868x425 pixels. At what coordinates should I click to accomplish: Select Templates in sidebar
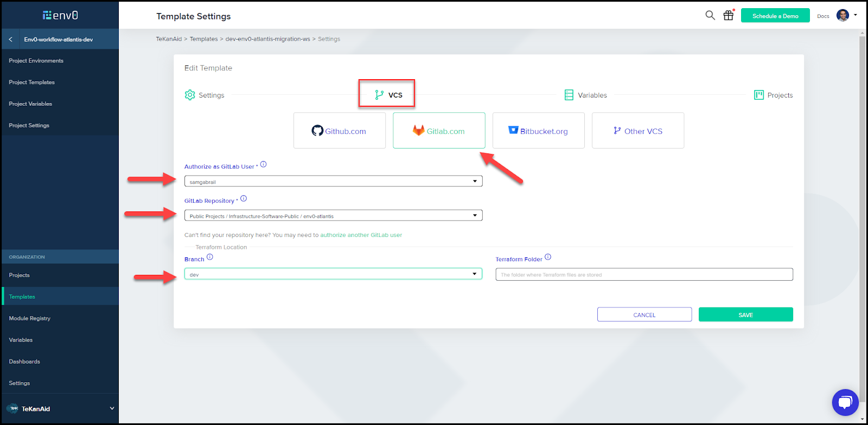coord(60,297)
